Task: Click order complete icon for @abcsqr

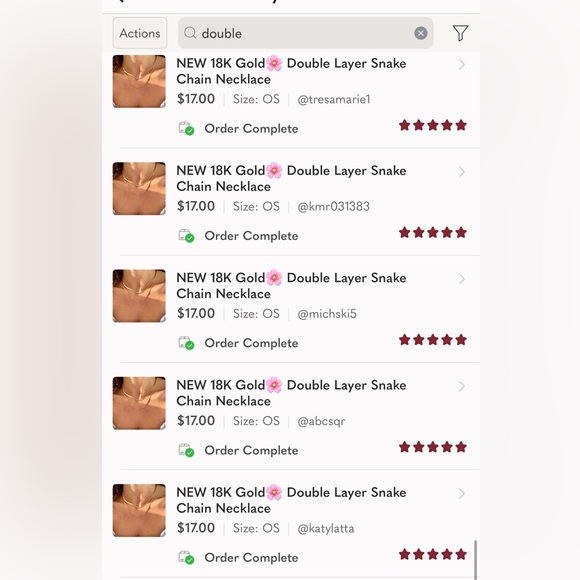Action: [186, 450]
